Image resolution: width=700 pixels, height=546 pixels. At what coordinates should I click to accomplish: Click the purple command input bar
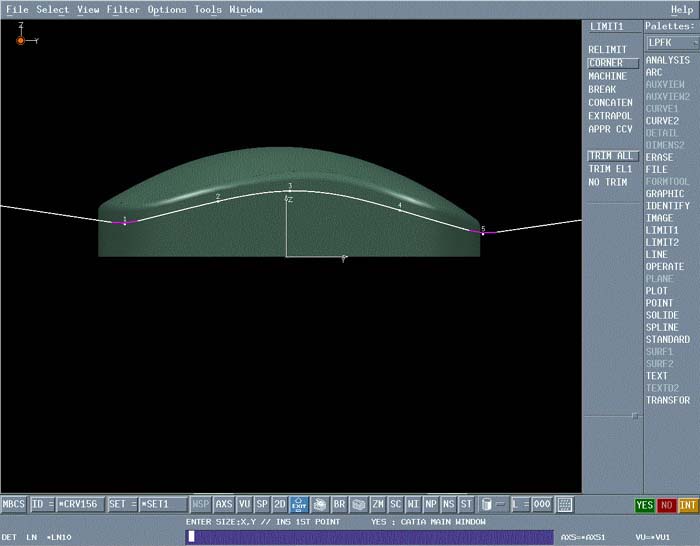pyautogui.click(x=370, y=537)
